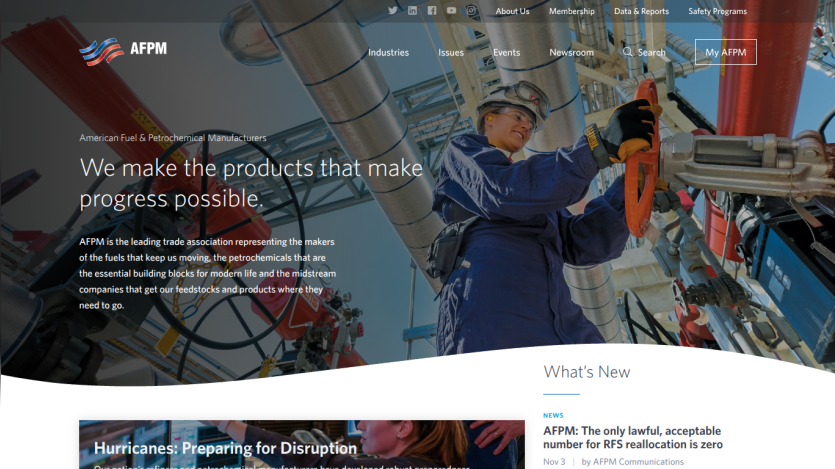Click the NEWS category label

[x=553, y=415]
